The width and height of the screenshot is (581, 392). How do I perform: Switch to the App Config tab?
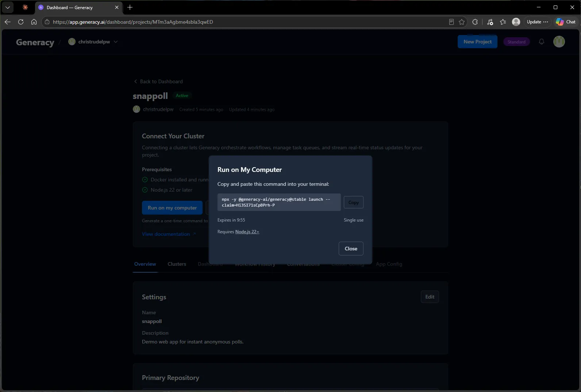click(x=389, y=264)
